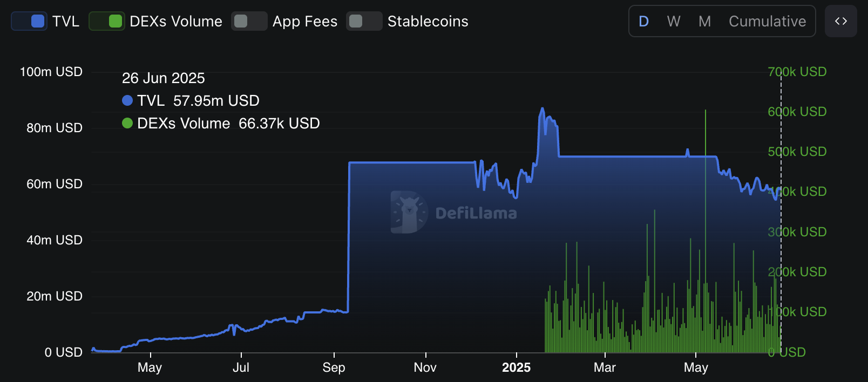Click the Sep tick on the x-axis
Image resolution: width=868 pixels, height=382 pixels.
(334, 367)
